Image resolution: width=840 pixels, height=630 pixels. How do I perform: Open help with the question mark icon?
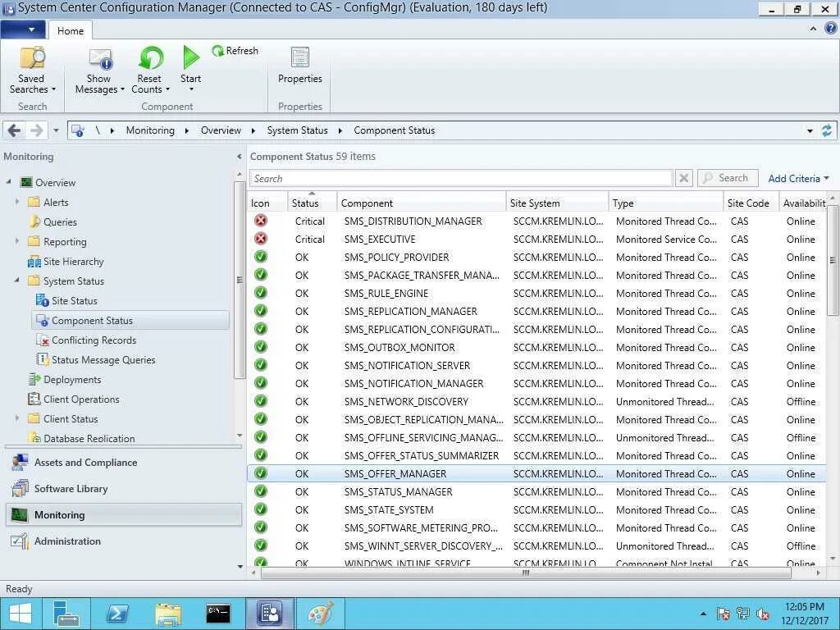830,29
